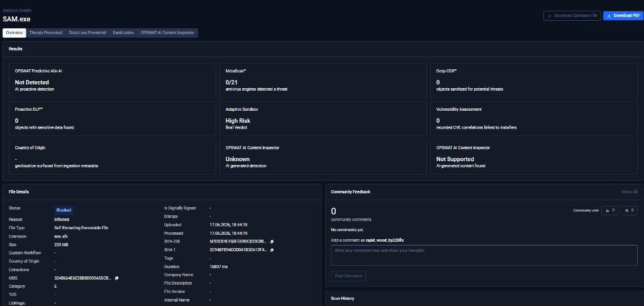Click the LibMagic label

16,303
